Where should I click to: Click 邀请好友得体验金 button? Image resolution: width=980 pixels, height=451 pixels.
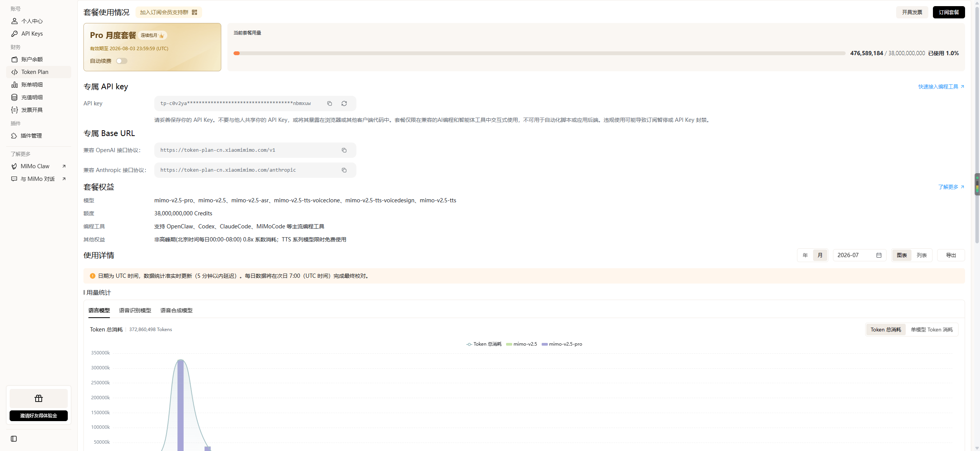(39, 416)
